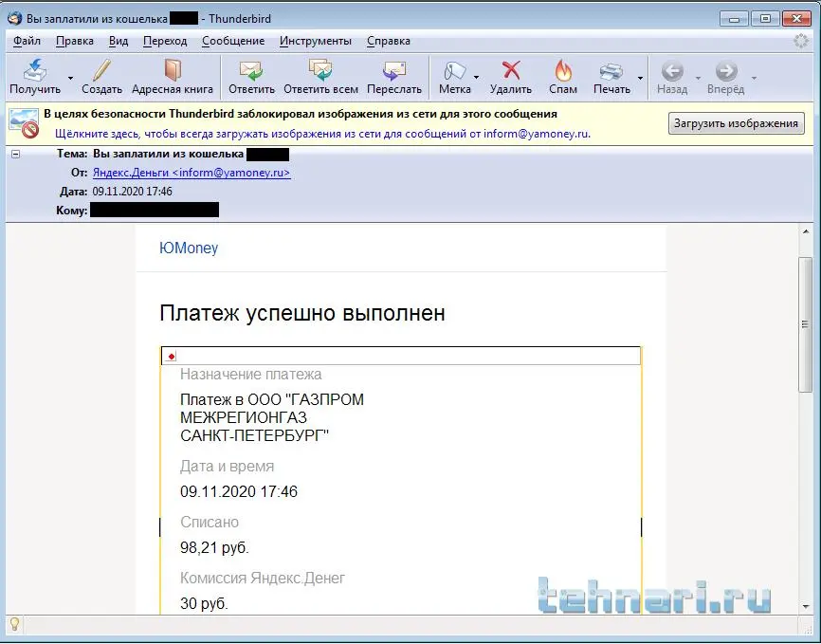Open the Назад history dropdown arrow
The height and width of the screenshot is (644, 821).
(x=698, y=79)
